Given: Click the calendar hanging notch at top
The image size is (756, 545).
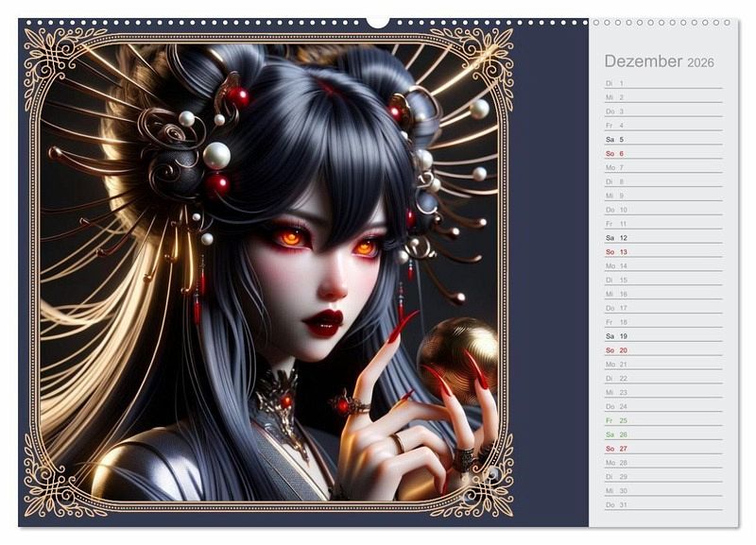Looking at the screenshot, I should (378, 22).
